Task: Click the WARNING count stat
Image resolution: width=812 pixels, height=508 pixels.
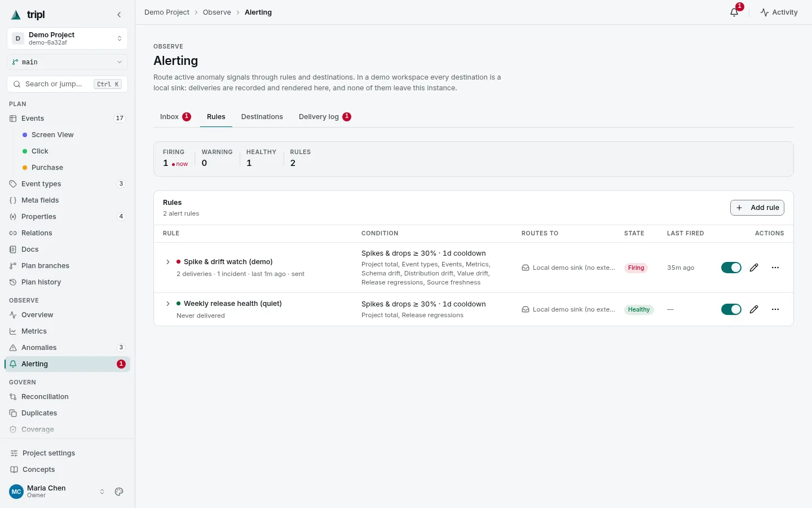Action: [217, 159]
